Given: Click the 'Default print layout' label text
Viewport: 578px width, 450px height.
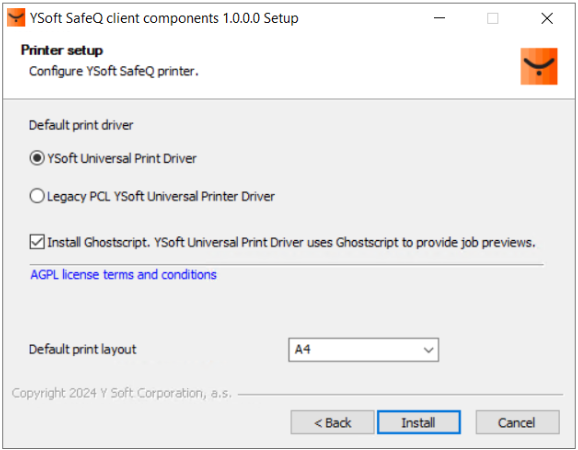Looking at the screenshot, I should coord(83,349).
